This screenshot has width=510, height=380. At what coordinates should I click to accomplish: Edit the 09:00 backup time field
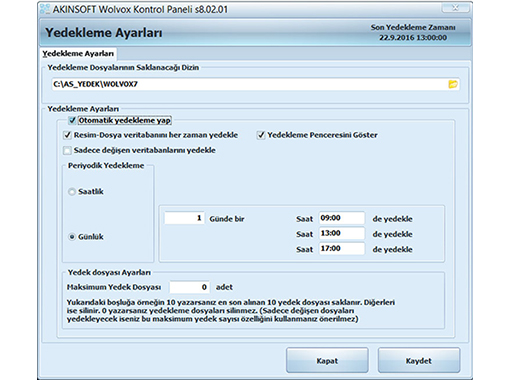tap(342, 218)
